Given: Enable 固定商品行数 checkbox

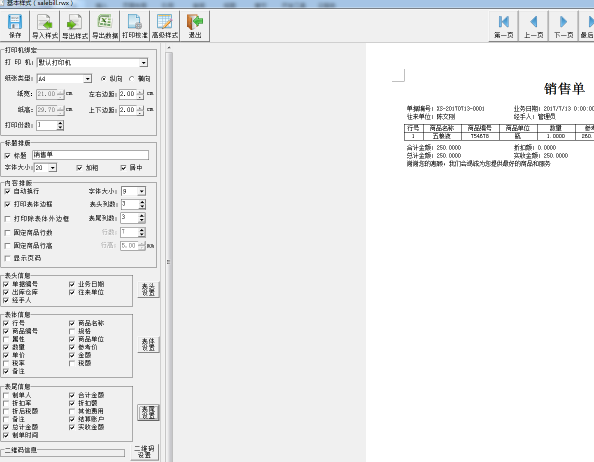Looking at the screenshot, I should pos(7,233).
